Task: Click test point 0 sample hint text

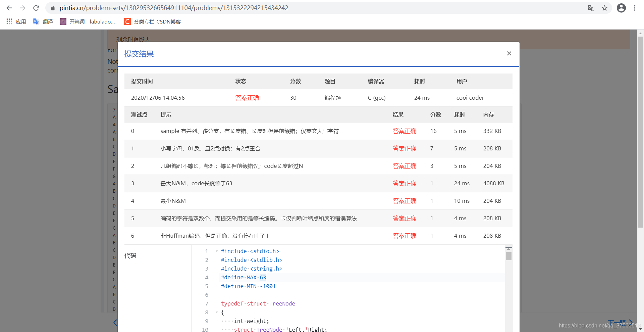Action: click(250, 131)
